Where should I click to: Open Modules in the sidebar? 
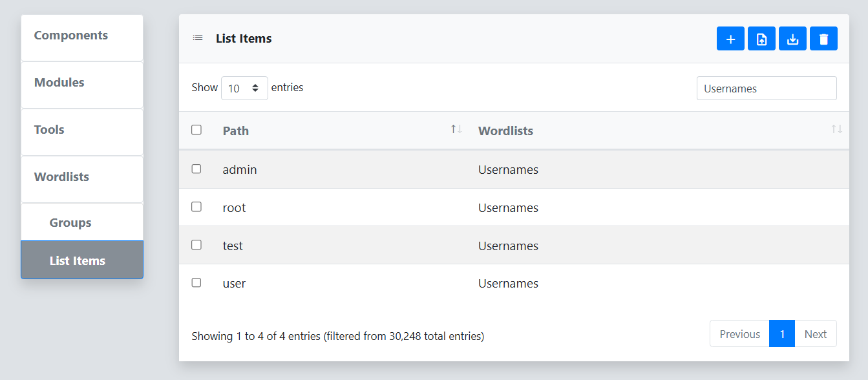click(82, 85)
